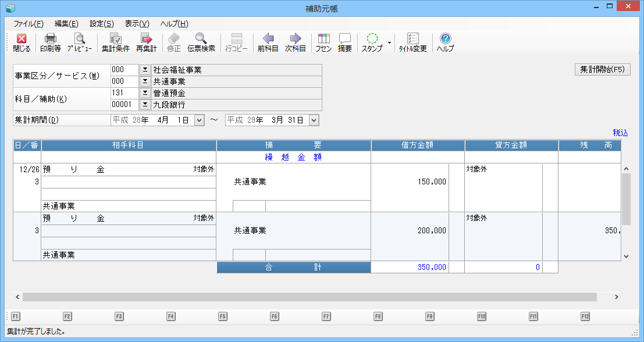The height and width of the screenshot is (342, 644).
Task: Expand the 普通預金 account code dropdown
Action: pos(145,93)
